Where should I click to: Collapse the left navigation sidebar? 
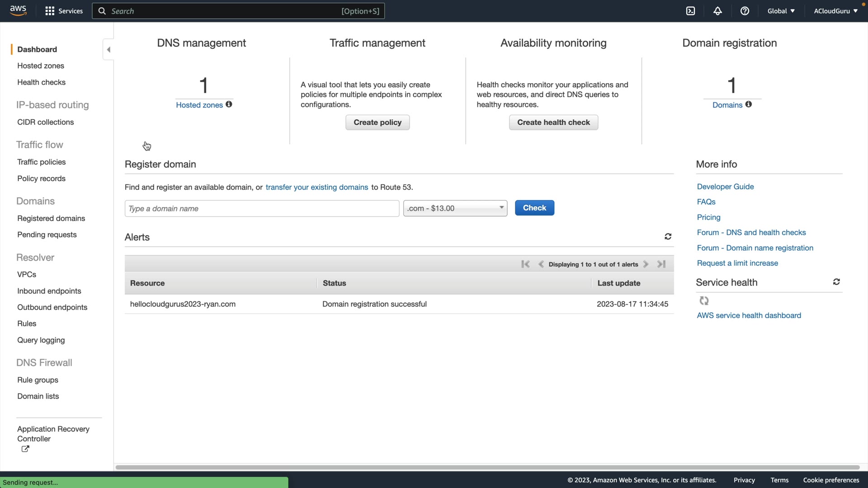coord(108,50)
